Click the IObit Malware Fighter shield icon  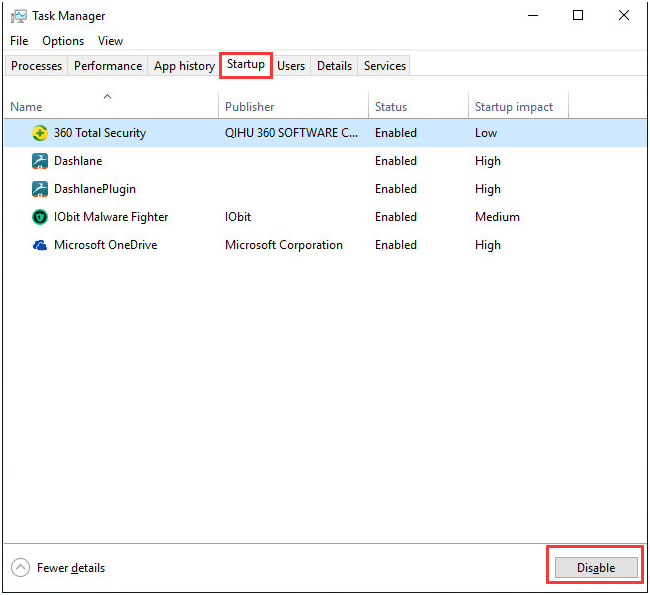click(40, 217)
